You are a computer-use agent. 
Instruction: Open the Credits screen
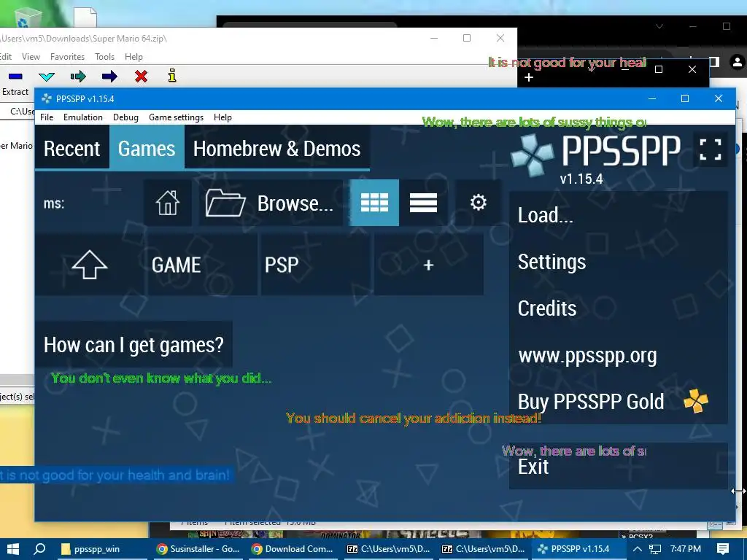[619, 308]
